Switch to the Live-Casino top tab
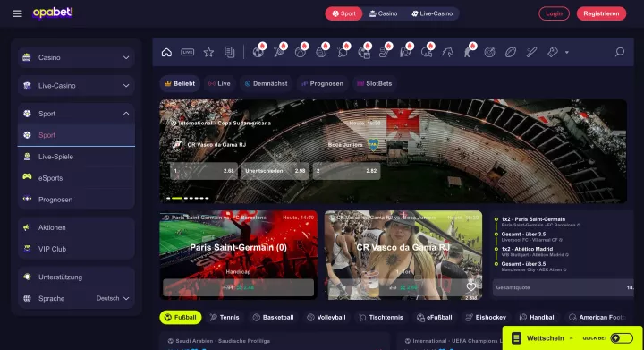 pos(432,13)
